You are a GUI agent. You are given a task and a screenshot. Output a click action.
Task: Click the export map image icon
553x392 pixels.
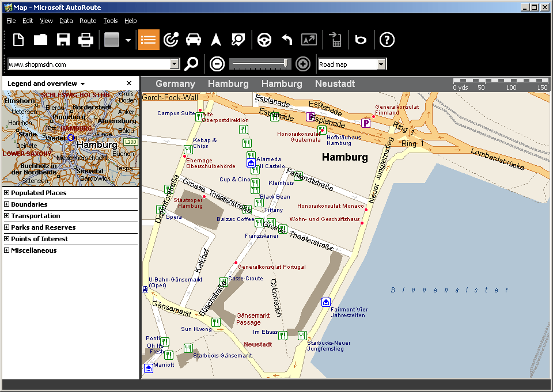(x=309, y=40)
